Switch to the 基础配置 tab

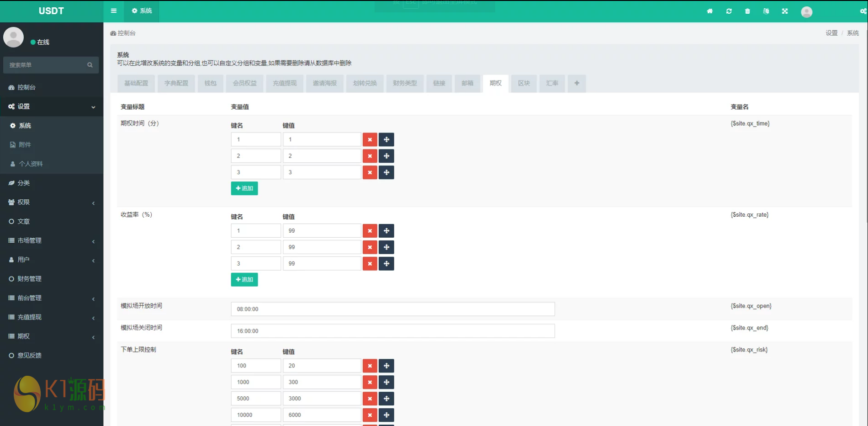click(x=136, y=83)
